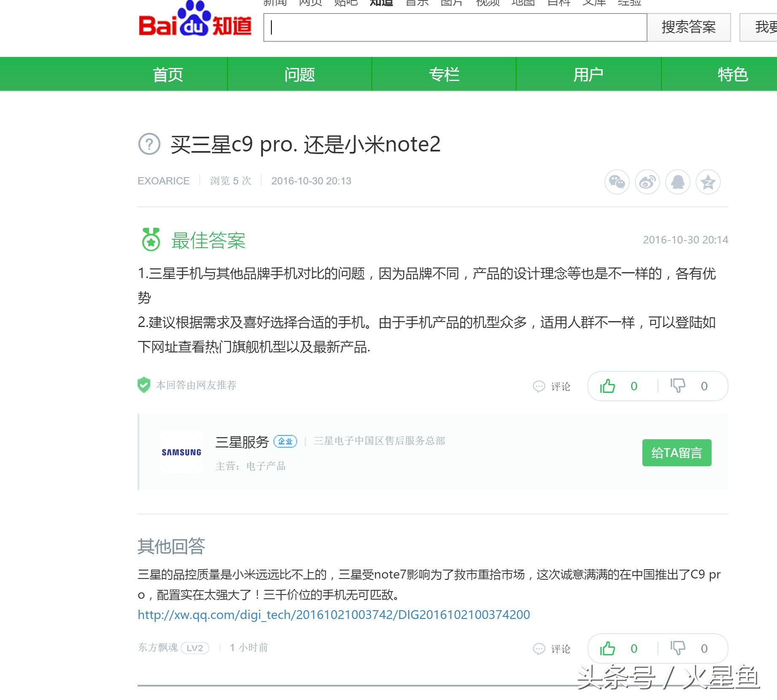
Task: Click the 给TA留言 button
Action: 677,453
